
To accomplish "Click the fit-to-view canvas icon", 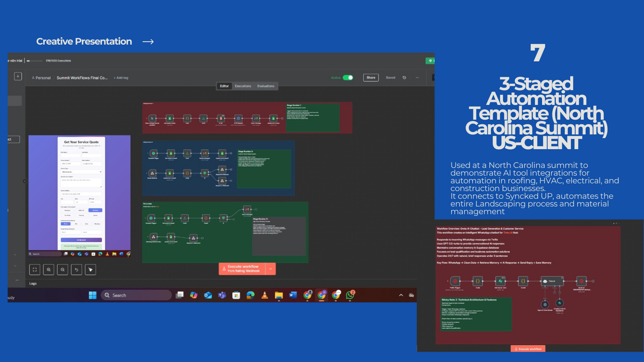I will [x=35, y=269].
